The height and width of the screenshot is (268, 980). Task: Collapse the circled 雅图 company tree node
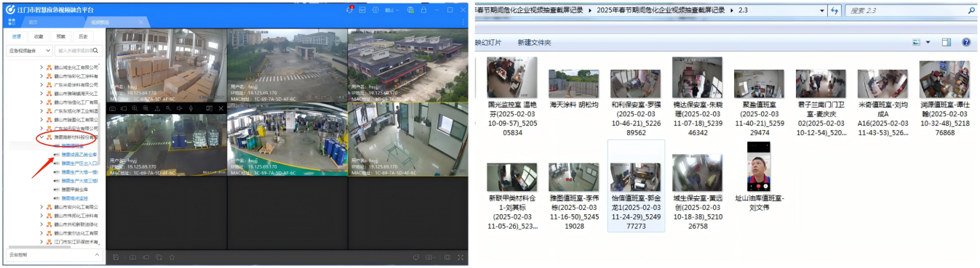pyautogui.click(x=41, y=137)
